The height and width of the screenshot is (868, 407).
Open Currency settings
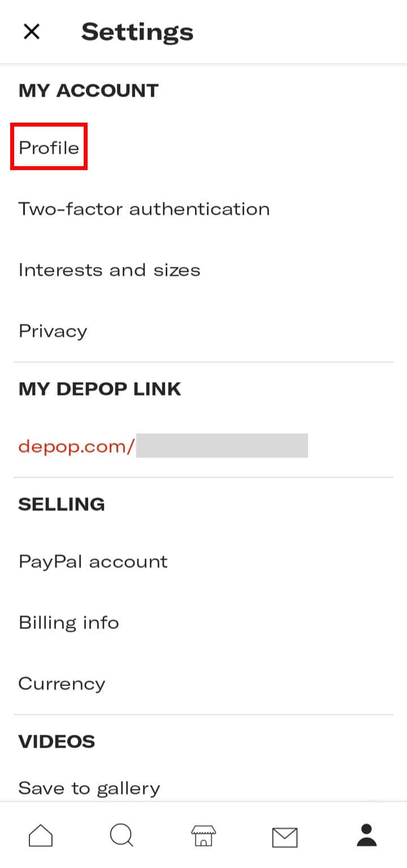point(62,683)
